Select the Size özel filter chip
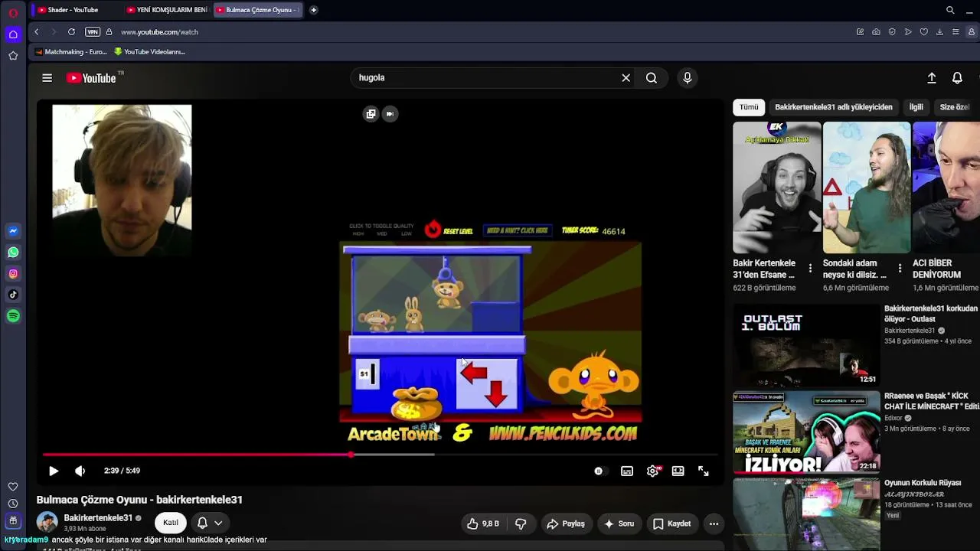This screenshot has height=551, width=980. [955, 107]
